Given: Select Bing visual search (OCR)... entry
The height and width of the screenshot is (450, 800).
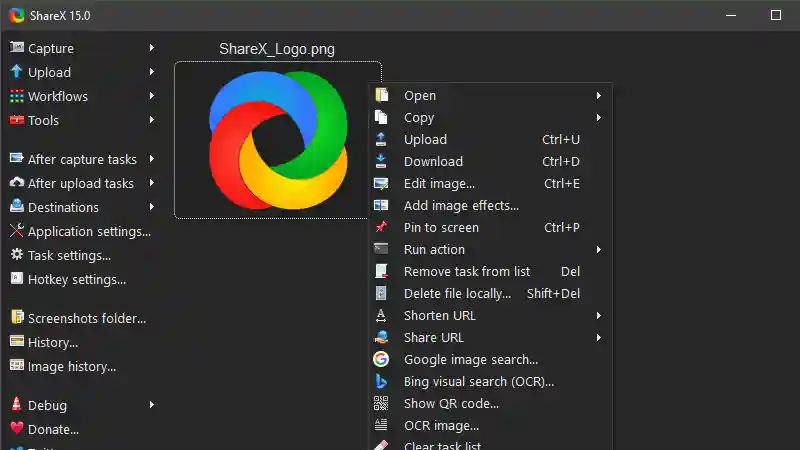Looking at the screenshot, I should point(490,381).
